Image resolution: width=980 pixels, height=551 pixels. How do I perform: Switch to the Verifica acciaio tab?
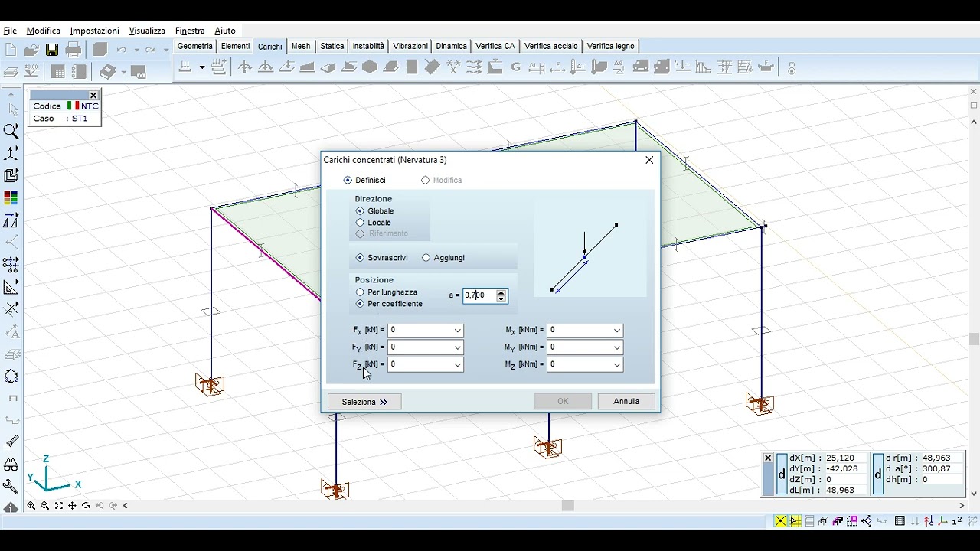click(x=551, y=46)
